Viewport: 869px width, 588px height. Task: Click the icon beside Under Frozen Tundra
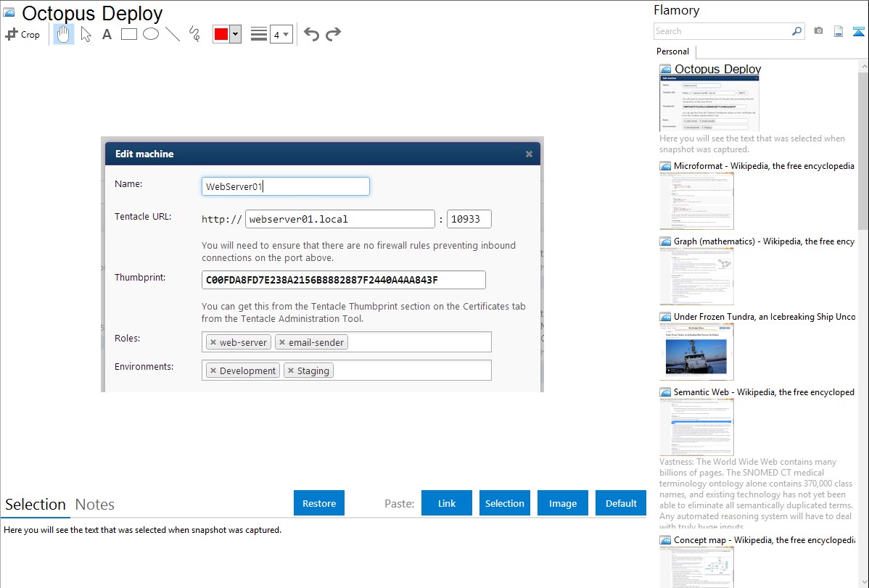tap(665, 317)
